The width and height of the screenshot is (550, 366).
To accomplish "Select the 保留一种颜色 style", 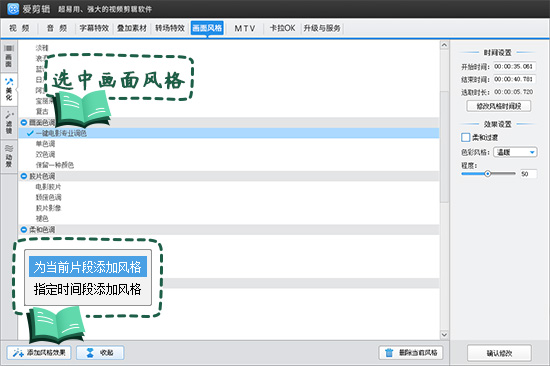I will tap(55, 165).
